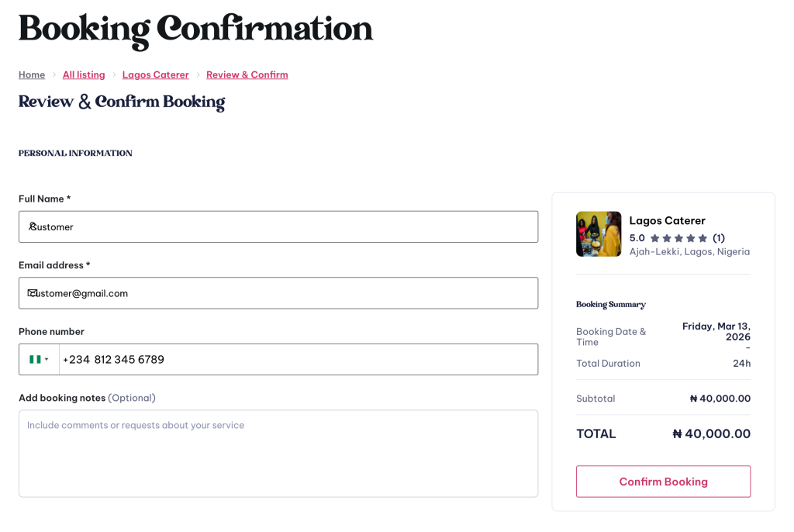Viewport: 794px width, 532px height.
Task: Click the breadcrumb arrow before Review & Confirm
Action: click(x=198, y=75)
